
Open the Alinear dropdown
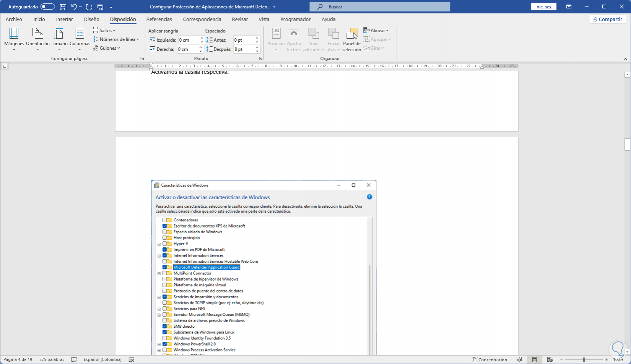click(x=376, y=30)
